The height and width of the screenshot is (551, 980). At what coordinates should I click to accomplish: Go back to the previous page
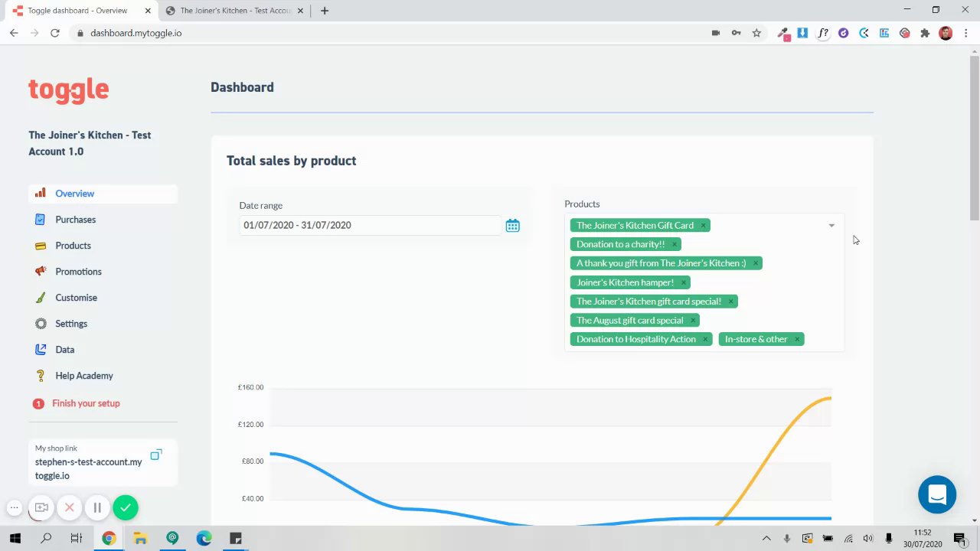point(14,33)
